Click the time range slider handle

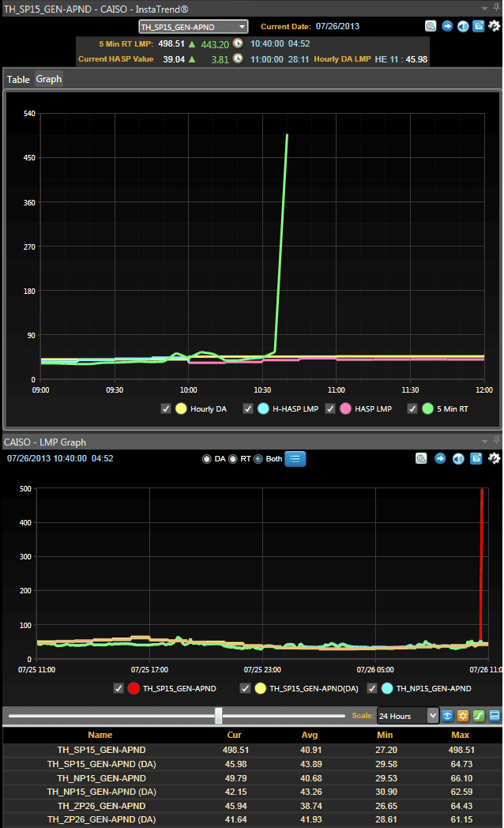tap(219, 716)
